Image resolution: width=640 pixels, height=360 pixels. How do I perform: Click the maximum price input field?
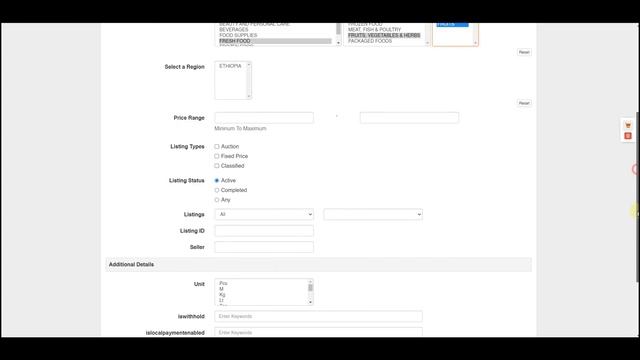click(x=409, y=118)
